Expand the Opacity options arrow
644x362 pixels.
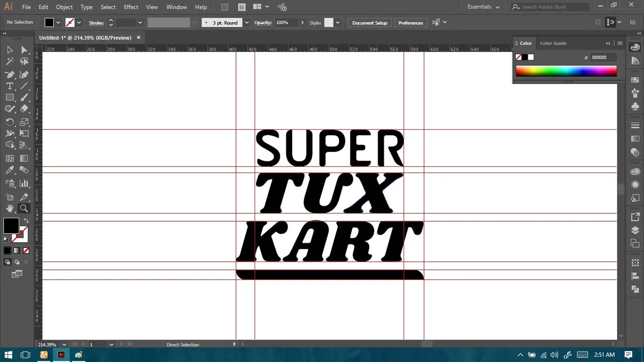pyautogui.click(x=302, y=23)
